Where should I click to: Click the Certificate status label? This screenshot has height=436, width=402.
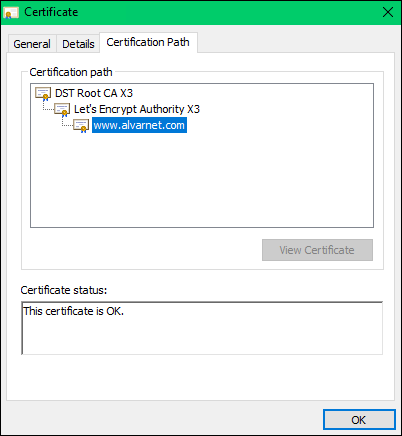click(64, 290)
